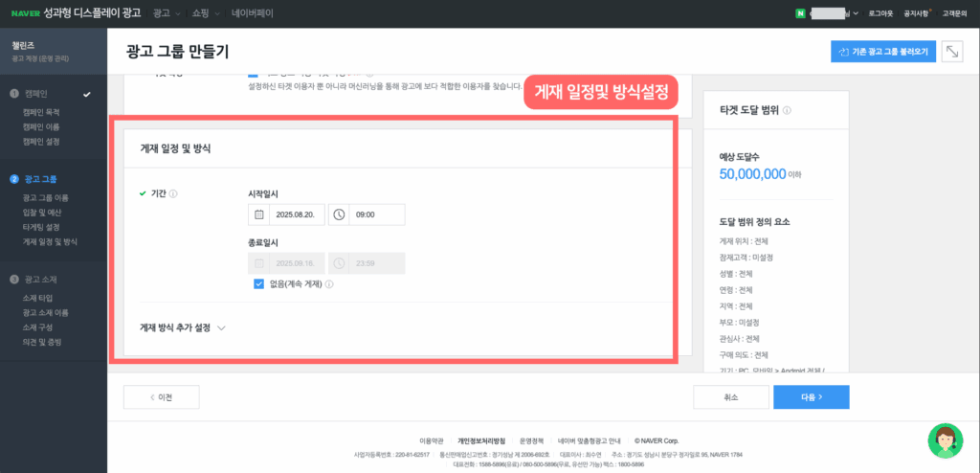Click the 50,000,000 estimated reach value
The image size is (980, 473).
pyautogui.click(x=752, y=174)
